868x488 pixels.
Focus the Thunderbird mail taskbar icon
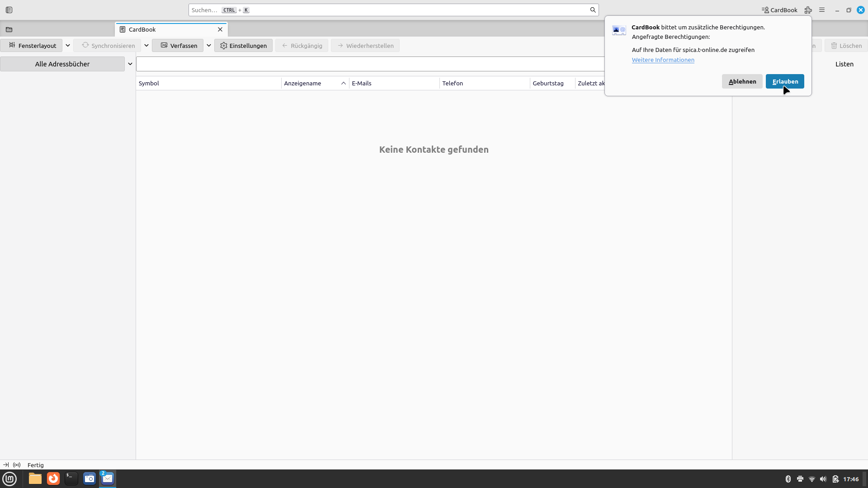coord(108,479)
